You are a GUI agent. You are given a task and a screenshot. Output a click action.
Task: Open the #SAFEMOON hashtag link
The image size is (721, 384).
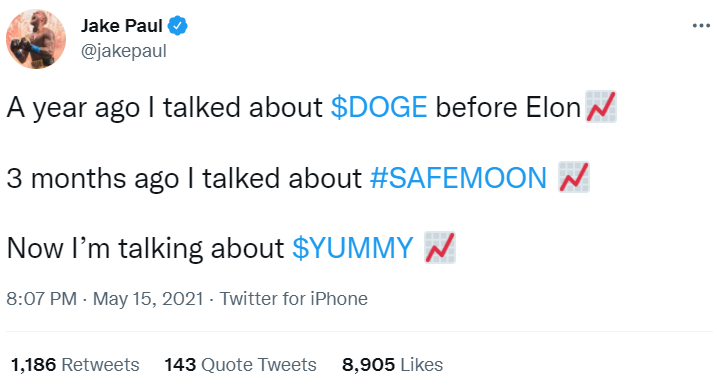(458, 178)
